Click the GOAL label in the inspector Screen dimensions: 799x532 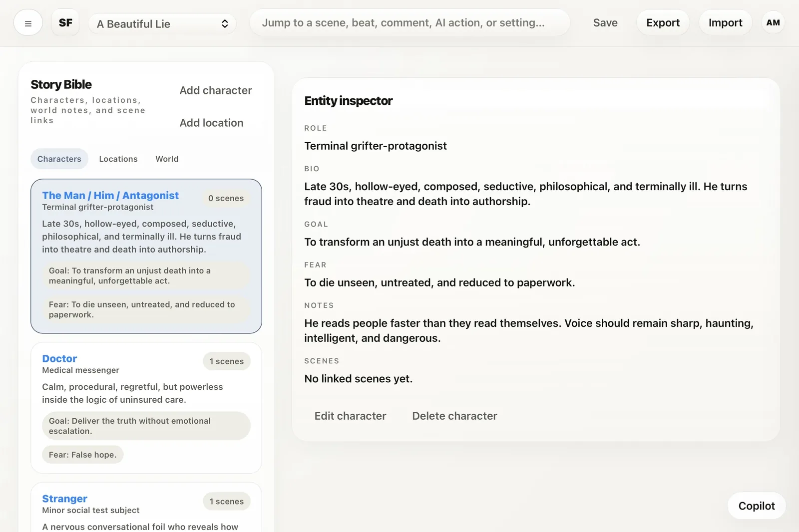[x=316, y=225]
